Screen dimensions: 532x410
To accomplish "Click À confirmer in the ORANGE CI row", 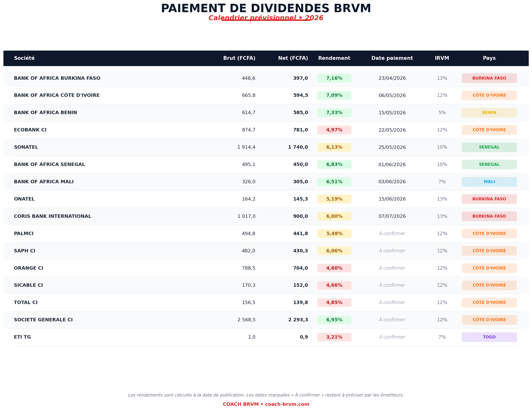I will click(x=392, y=268).
